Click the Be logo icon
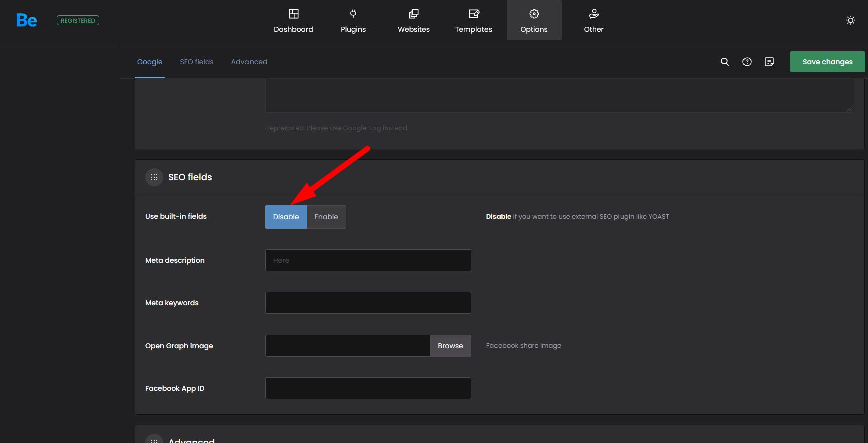 tap(26, 20)
